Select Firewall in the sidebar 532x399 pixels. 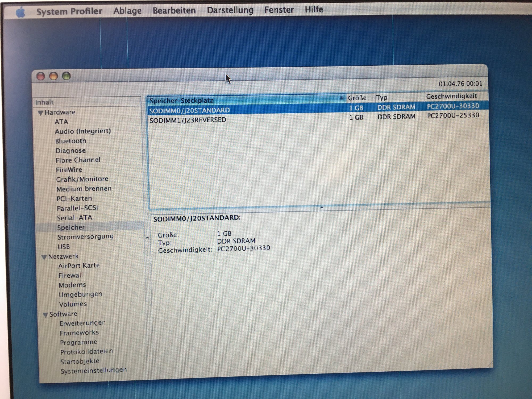click(71, 275)
